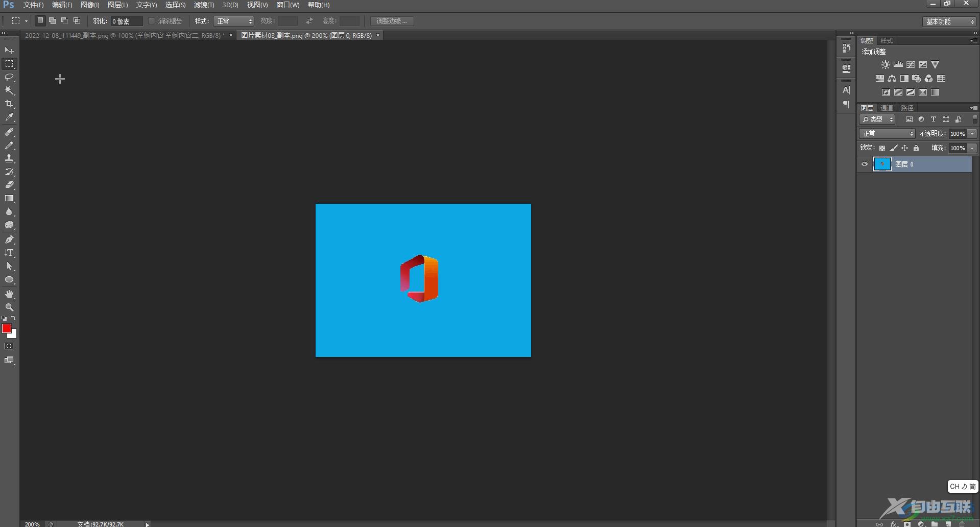The height and width of the screenshot is (527, 980).
Task: Open the marquee tool preset picker arrow
Action: pos(26,21)
